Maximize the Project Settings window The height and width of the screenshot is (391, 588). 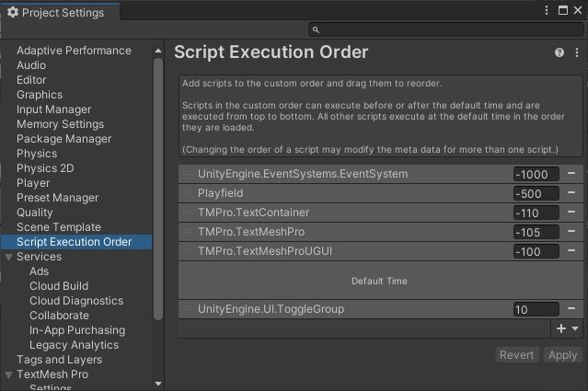pos(563,10)
